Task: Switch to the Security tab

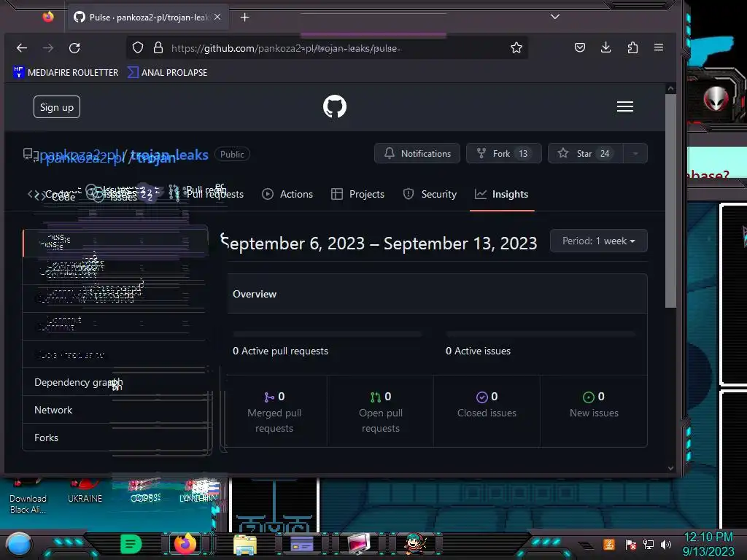Action: tap(430, 194)
